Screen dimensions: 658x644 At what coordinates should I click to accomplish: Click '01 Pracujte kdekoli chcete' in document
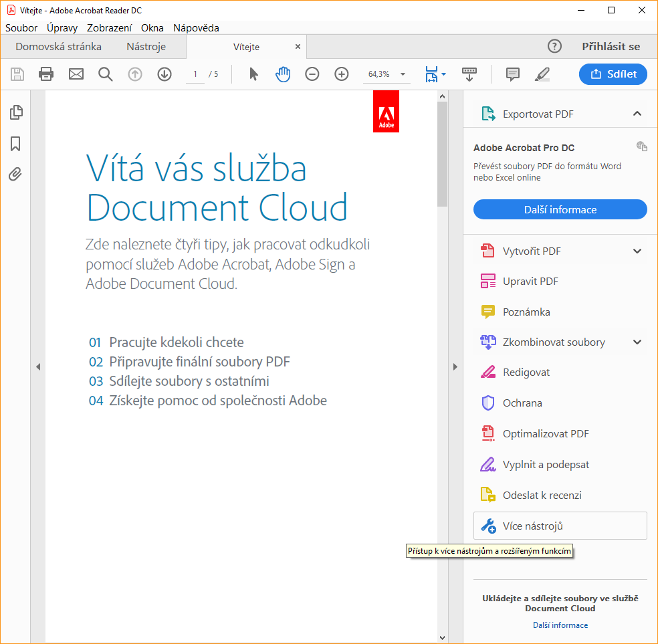point(167,342)
